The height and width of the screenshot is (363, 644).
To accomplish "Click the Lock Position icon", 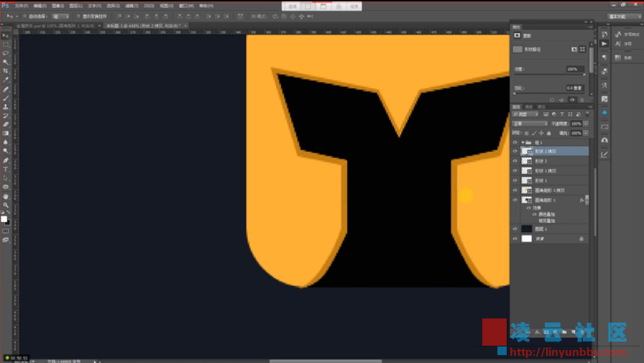I will pyautogui.click(x=541, y=133).
